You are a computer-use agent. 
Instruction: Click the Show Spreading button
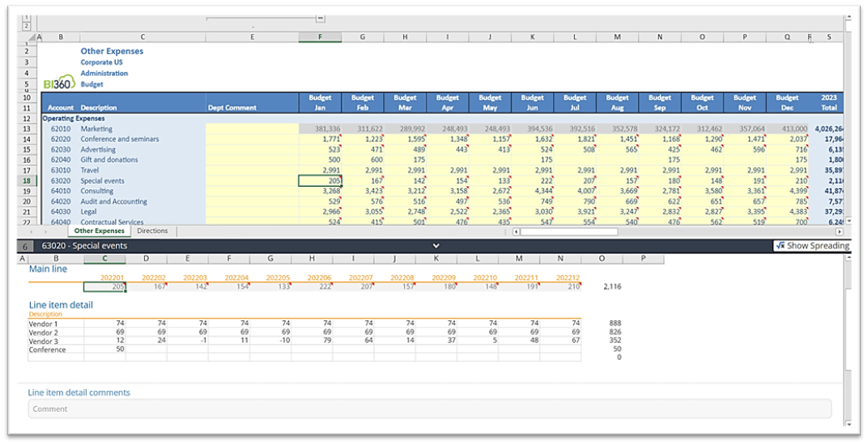(x=811, y=245)
